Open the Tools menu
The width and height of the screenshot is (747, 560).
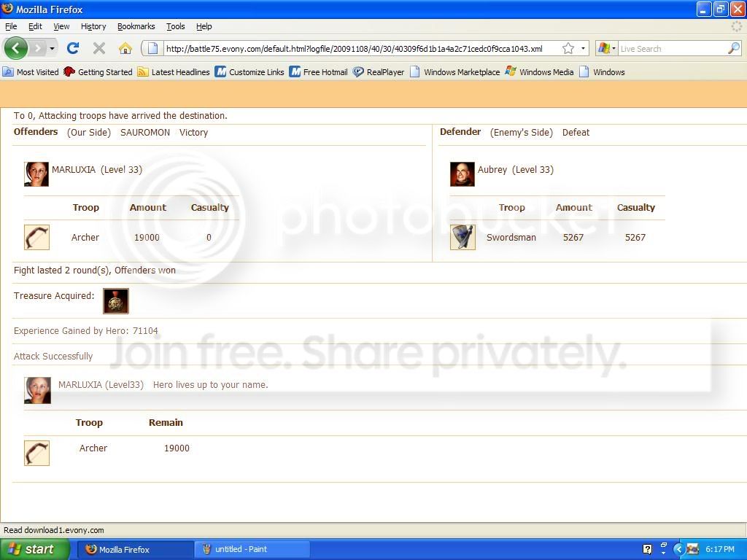(175, 26)
